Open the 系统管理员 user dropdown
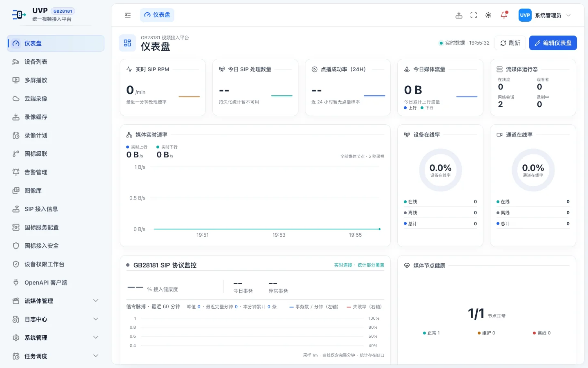 545,15
